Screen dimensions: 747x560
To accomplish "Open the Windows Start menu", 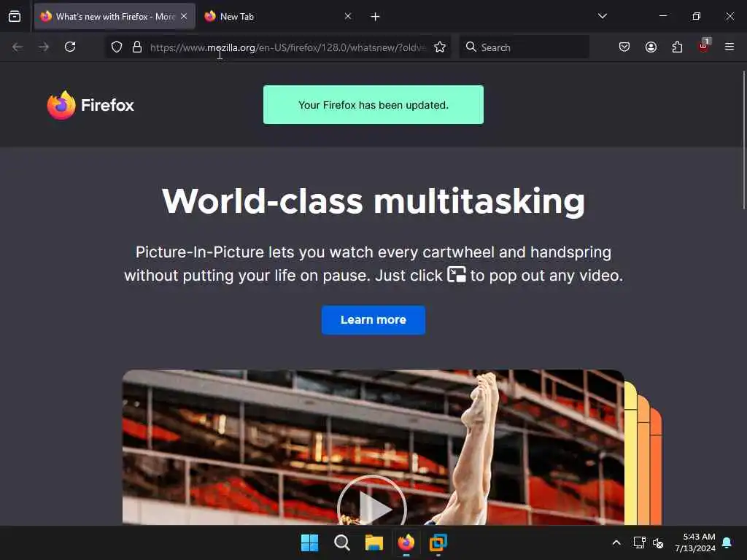I will (x=309, y=542).
